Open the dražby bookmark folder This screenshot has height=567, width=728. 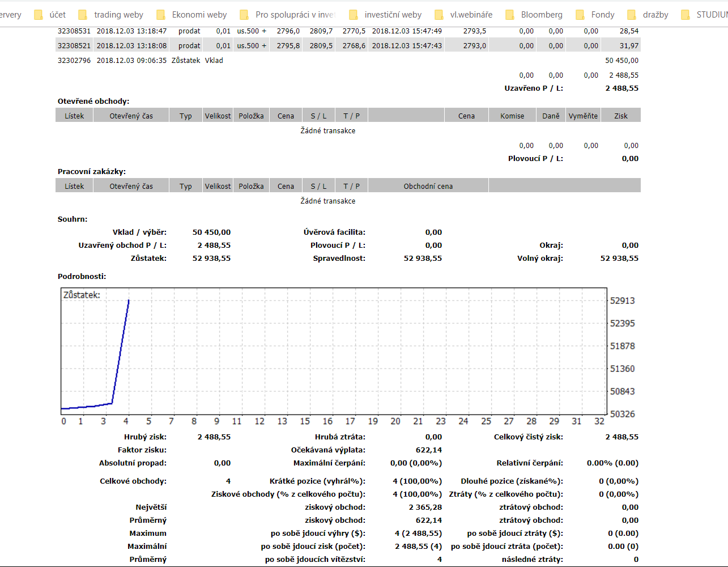coord(648,15)
